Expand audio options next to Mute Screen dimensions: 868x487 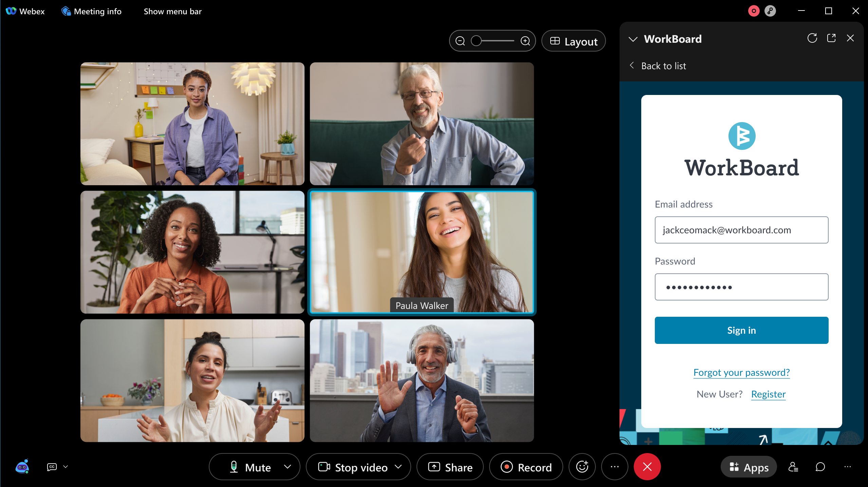(x=288, y=467)
